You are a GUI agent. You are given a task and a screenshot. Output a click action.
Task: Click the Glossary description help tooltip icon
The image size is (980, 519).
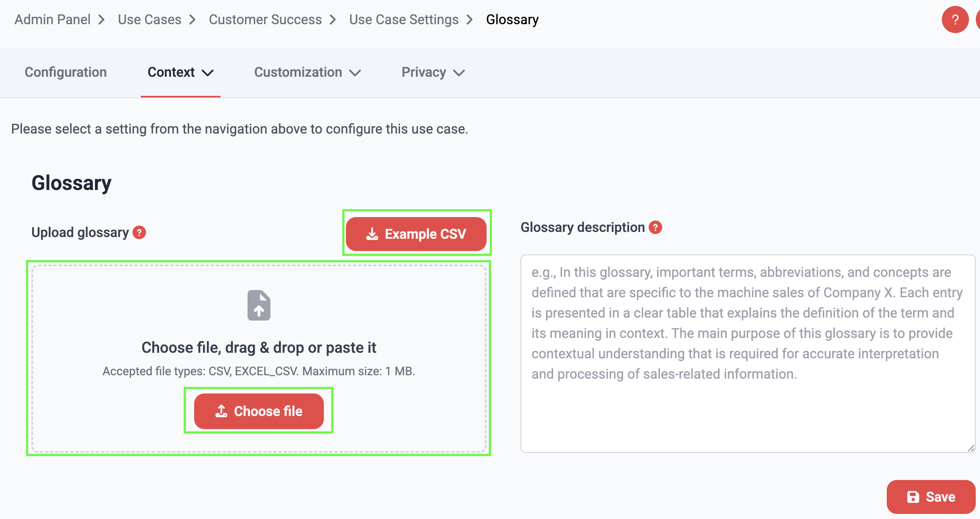click(655, 227)
